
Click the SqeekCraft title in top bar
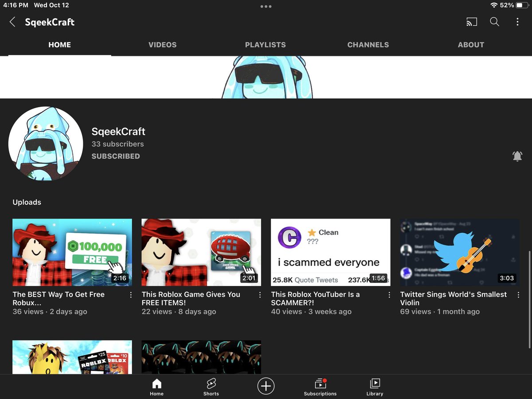[50, 22]
